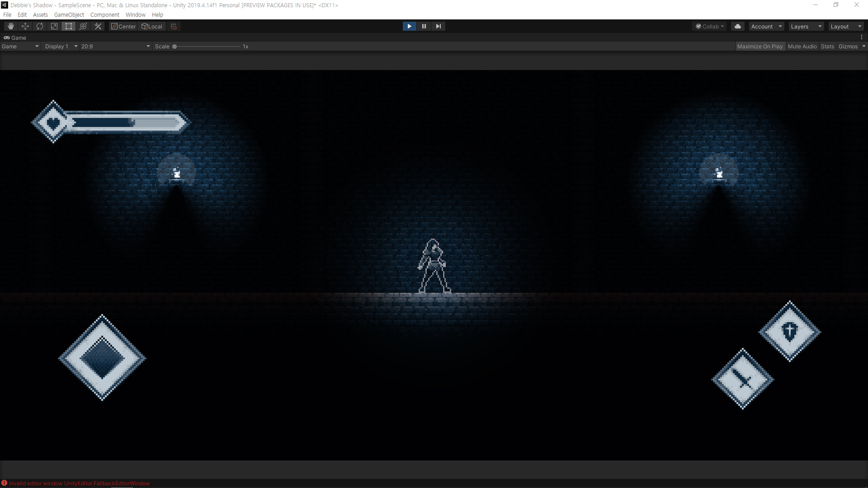Select the Hand tool
868x488 pixels.
[x=11, y=26]
